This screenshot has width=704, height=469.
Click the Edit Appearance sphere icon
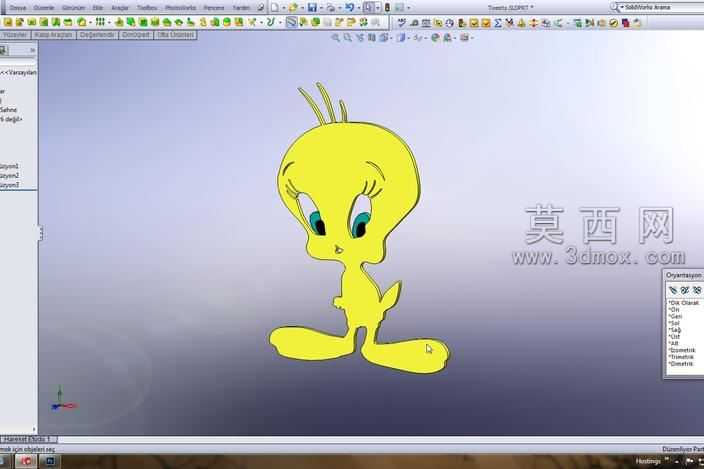pos(435,38)
